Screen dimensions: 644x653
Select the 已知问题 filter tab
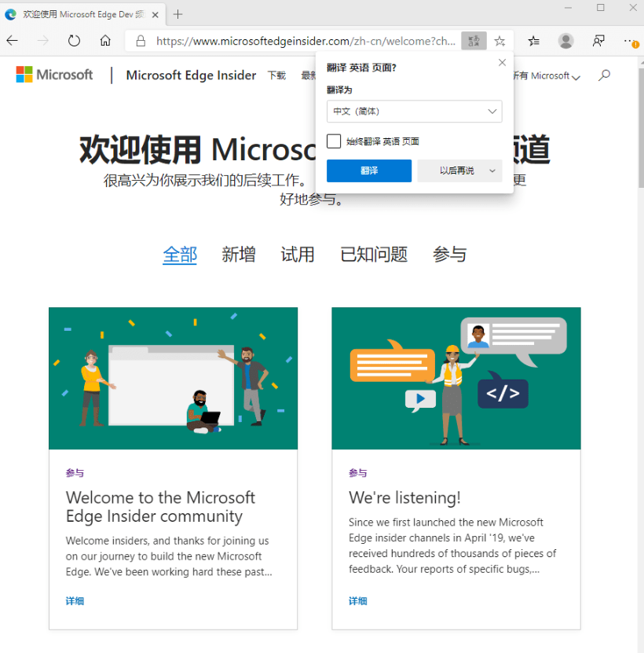(x=373, y=255)
